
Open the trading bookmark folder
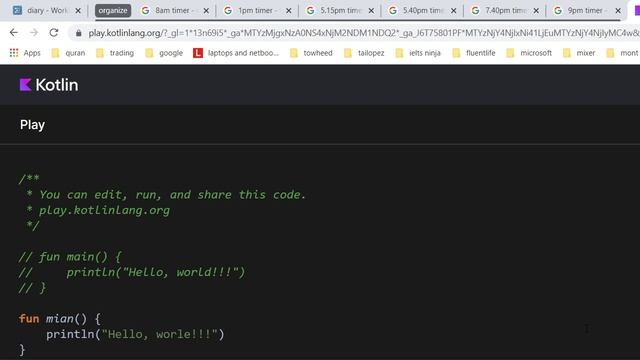(115, 53)
